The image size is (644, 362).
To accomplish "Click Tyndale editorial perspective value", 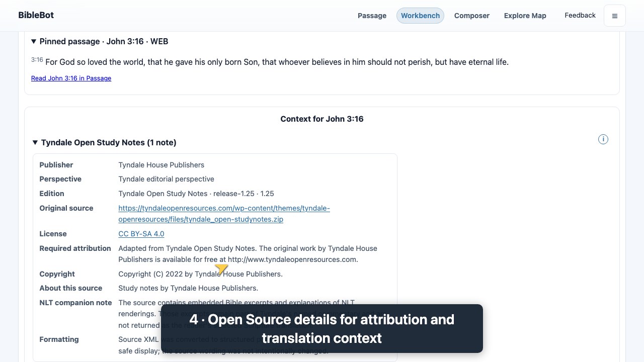I will [166, 179].
